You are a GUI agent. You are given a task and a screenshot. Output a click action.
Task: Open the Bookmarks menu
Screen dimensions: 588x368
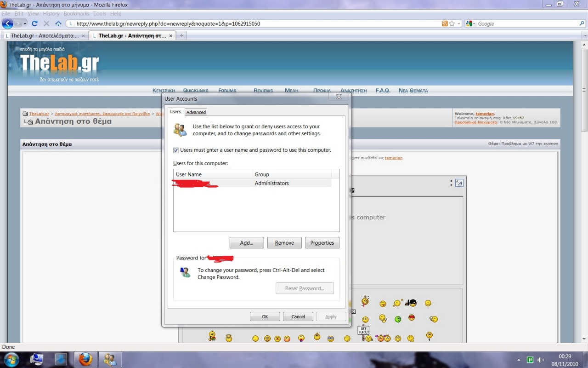76,14
